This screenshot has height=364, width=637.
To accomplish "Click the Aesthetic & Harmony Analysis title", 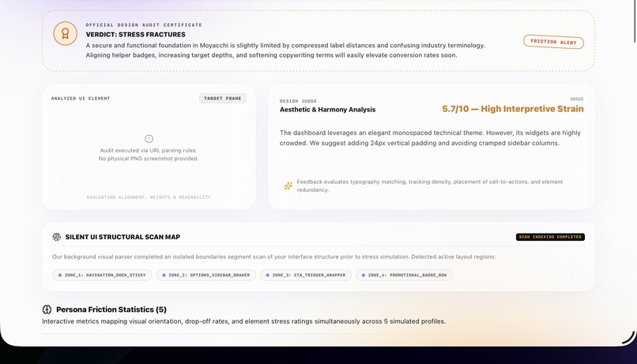I will click(x=327, y=110).
